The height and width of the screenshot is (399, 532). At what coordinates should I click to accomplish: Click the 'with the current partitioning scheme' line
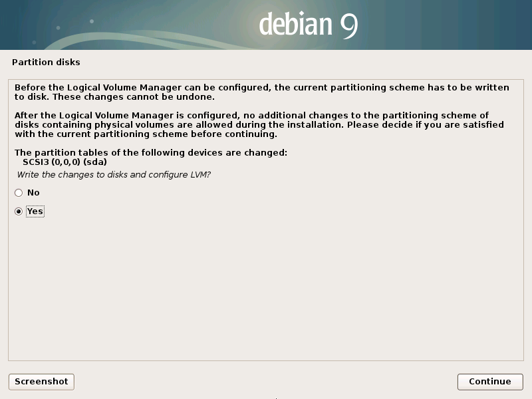[146, 134]
